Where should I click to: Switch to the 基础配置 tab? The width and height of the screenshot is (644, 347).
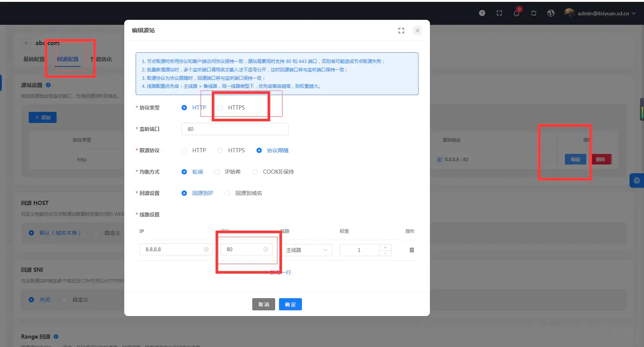34,59
